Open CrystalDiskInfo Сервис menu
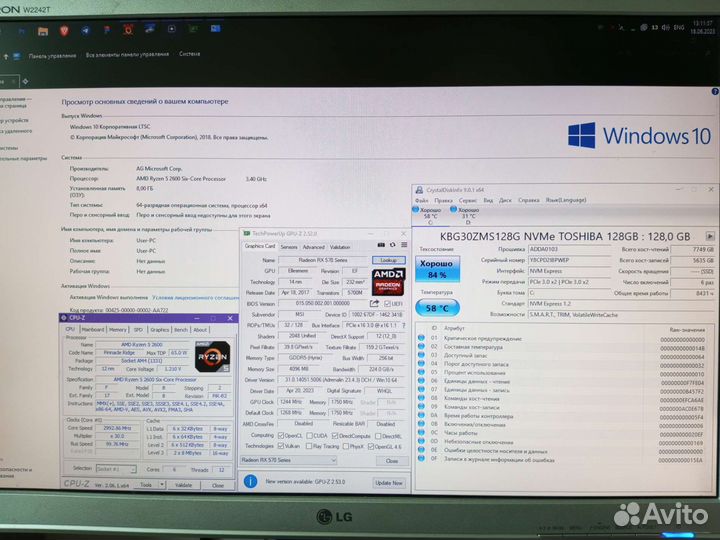The image size is (720, 540). pyautogui.click(x=468, y=200)
